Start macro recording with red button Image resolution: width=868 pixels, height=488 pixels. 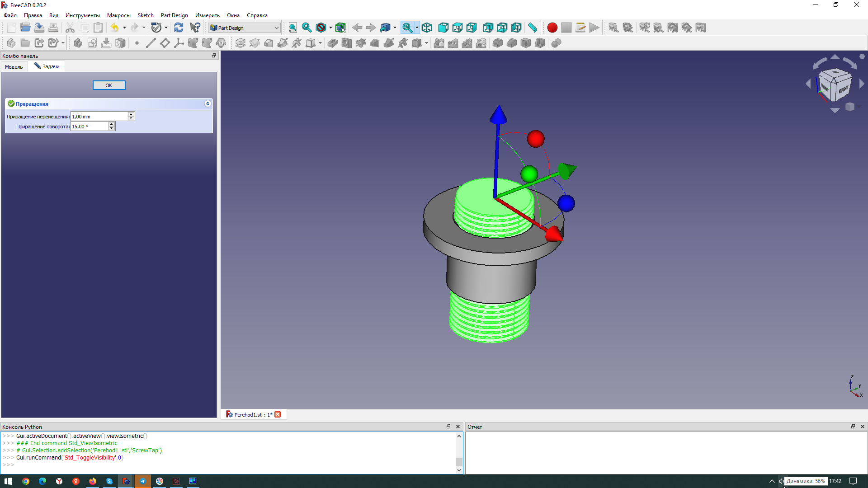coord(552,28)
